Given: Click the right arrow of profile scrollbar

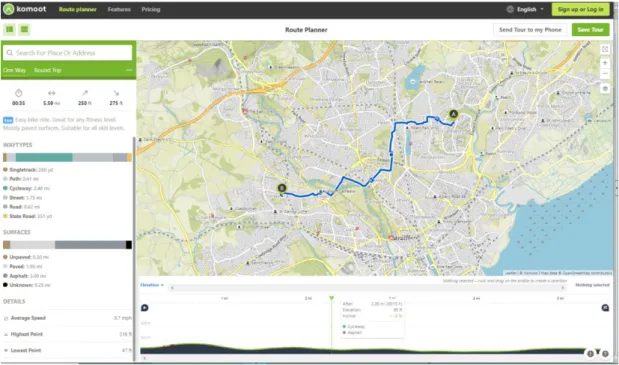Looking at the screenshot, I should click(562, 288).
